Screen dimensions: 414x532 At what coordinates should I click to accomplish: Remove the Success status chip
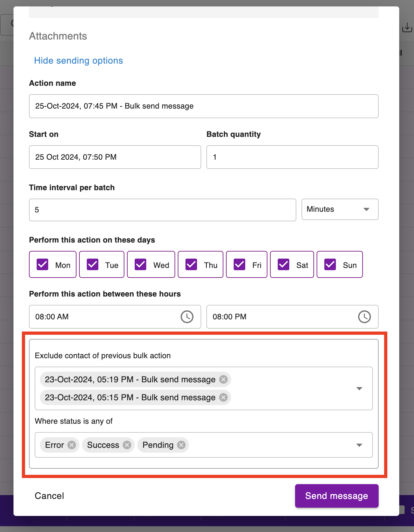point(127,445)
